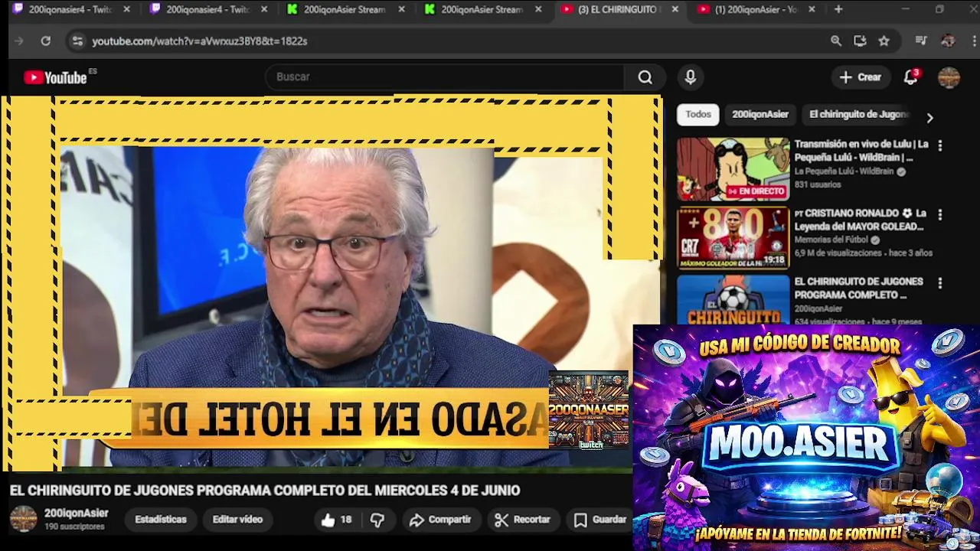Open Transmisión en vivo de Lulu title

[861, 151]
